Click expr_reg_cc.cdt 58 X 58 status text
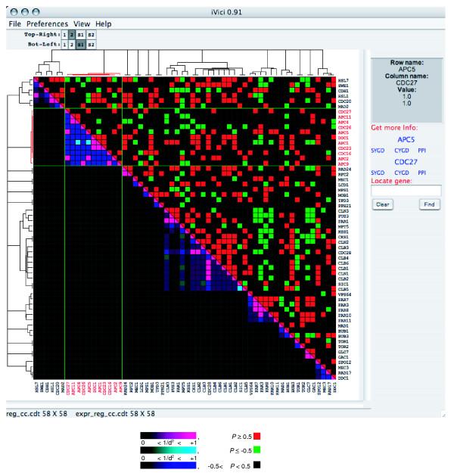454x476 pixels. tap(115, 414)
